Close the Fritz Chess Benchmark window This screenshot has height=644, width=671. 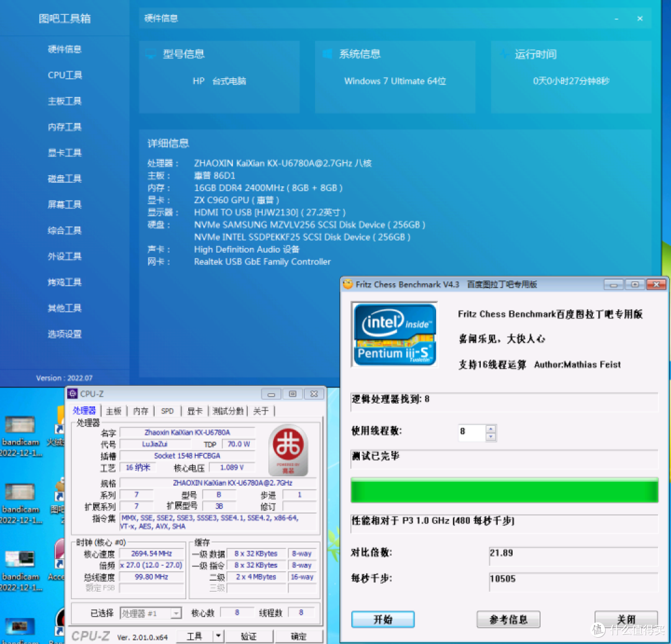(656, 284)
